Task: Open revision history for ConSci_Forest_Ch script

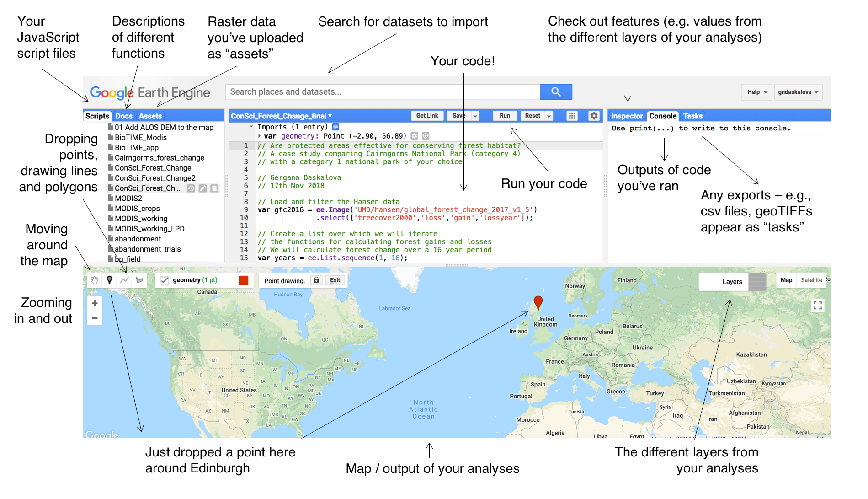Action: pos(191,188)
